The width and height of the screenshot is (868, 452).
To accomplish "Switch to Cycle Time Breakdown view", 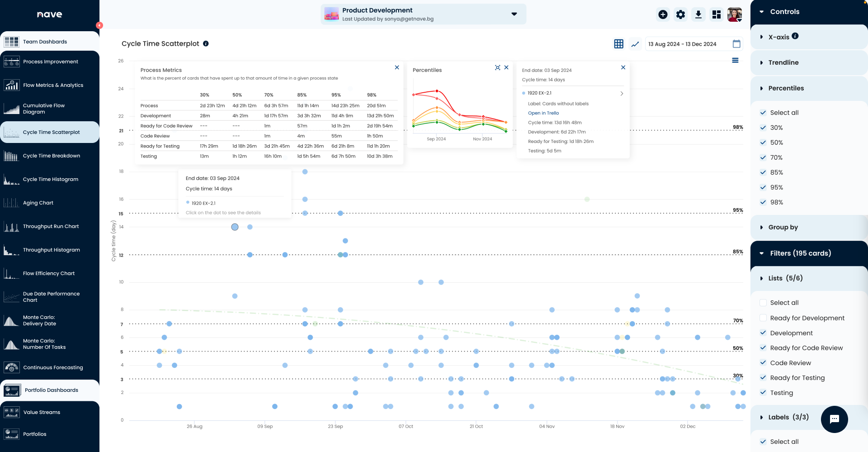I will click(51, 156).
